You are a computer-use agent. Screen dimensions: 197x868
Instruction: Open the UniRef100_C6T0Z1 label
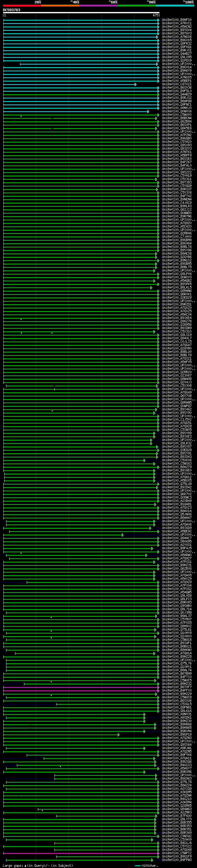(176, 84)
